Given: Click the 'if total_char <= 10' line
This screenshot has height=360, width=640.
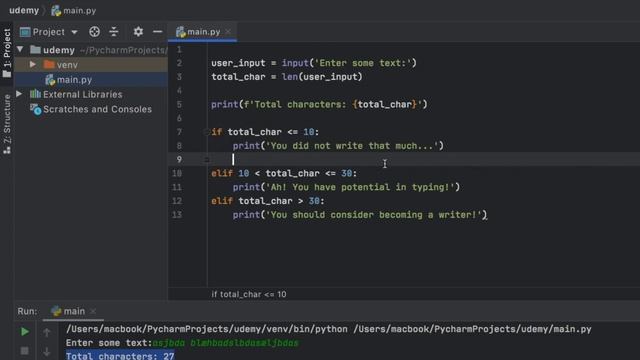Looking at the screenshot, I should click(265, 132).
